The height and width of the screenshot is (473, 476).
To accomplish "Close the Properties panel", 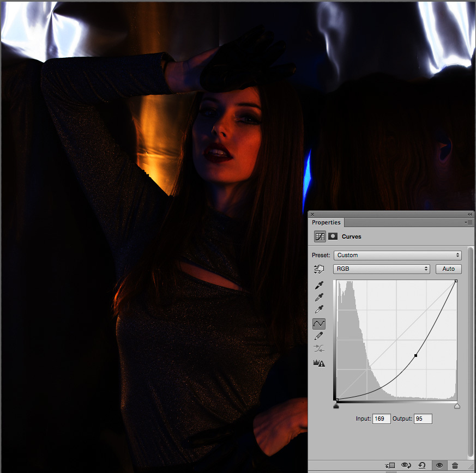I will coord(312,214).
